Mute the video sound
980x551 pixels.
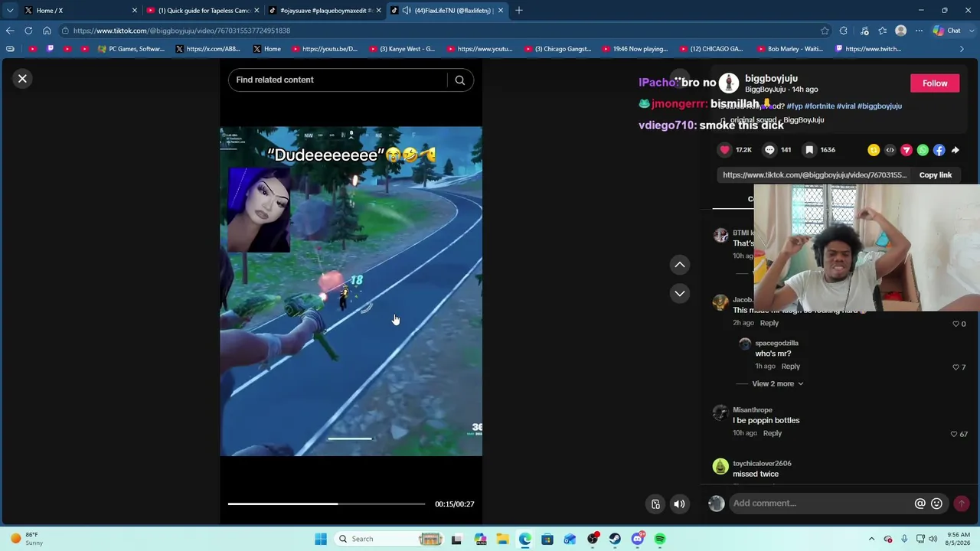679,504
